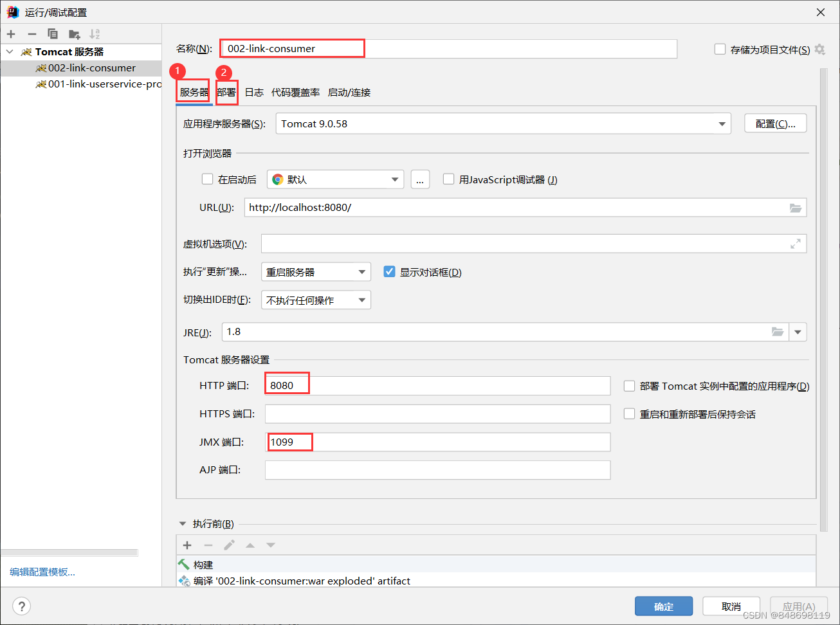Switch to the 日志 tab

point(255,92)
